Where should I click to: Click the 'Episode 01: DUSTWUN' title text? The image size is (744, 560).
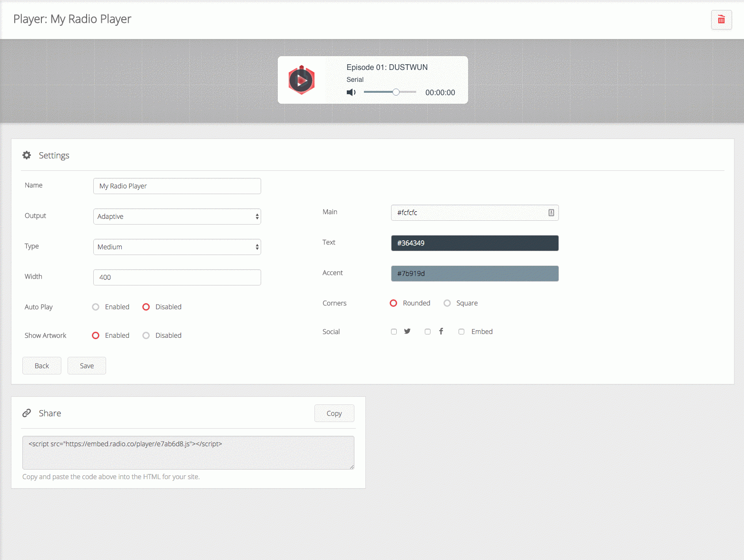click(387, 68)
